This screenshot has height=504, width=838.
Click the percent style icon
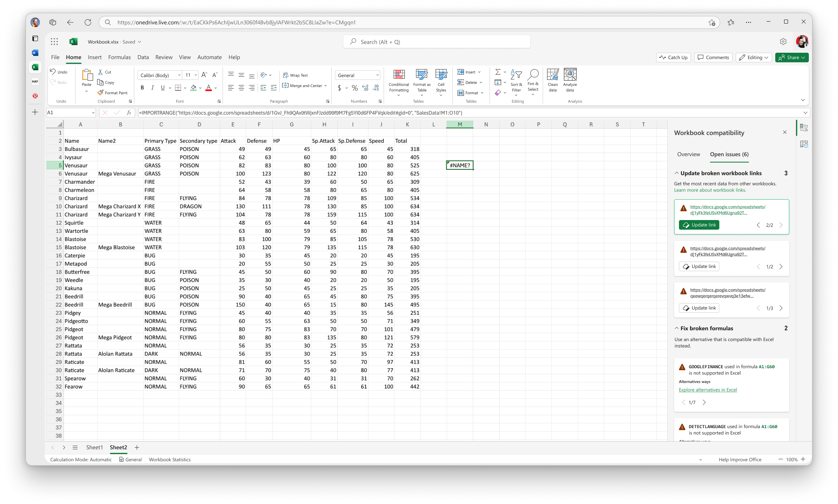point(354,88)
